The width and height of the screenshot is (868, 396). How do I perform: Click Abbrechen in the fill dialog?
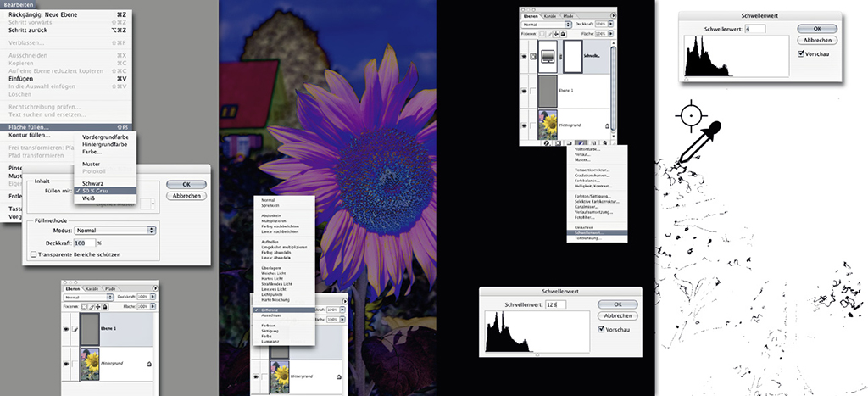click(x=186, y=196)
